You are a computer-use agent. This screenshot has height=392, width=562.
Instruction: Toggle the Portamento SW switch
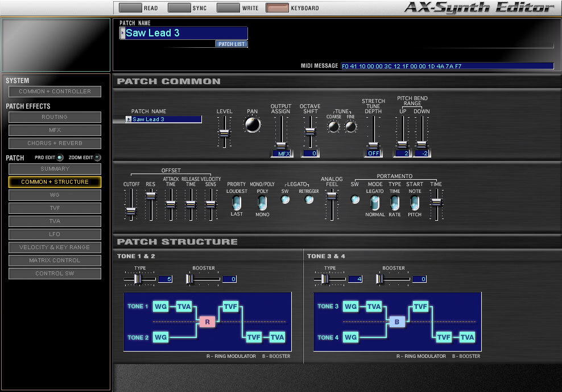click(x=355, y=199)
